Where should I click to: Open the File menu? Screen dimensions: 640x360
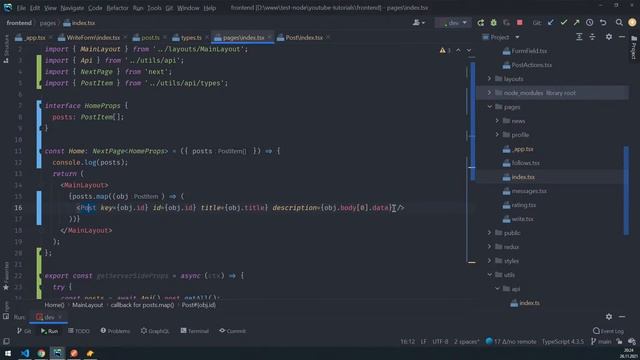pos(21,8)
